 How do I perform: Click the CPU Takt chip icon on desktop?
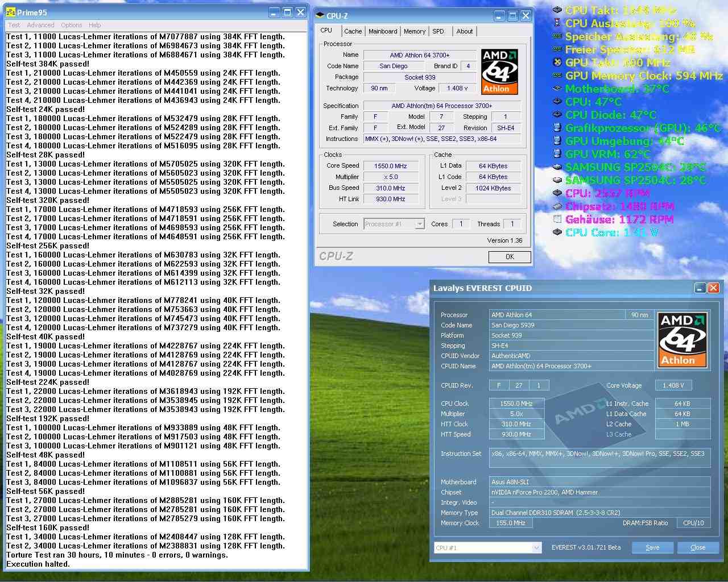pos(557,10)
